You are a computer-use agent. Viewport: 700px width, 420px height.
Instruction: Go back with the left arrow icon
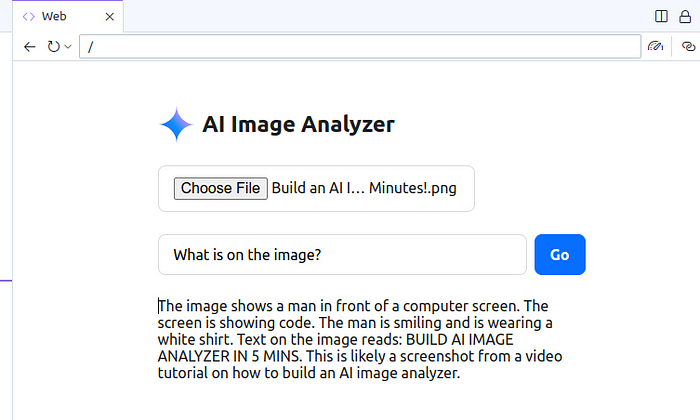(x=29, y=46)
